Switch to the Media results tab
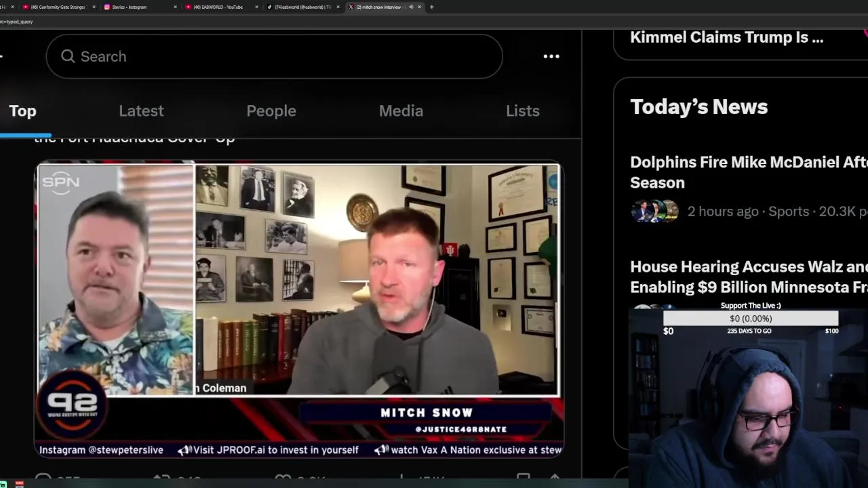Viewport: 868px width, 488px height. (401, 110)
